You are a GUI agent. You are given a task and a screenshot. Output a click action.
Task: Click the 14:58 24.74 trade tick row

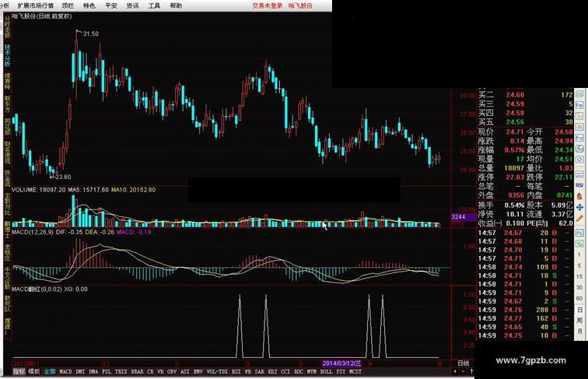524,267
